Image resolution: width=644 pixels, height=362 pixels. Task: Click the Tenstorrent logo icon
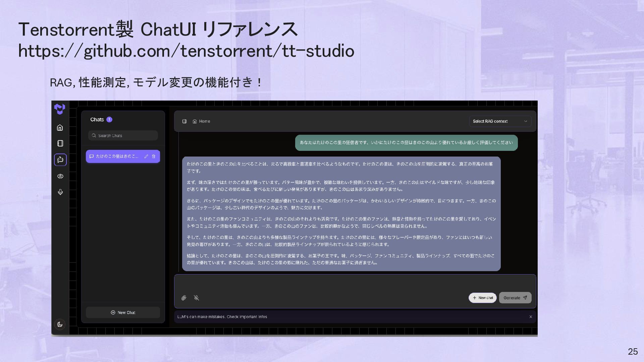[60, 109]
